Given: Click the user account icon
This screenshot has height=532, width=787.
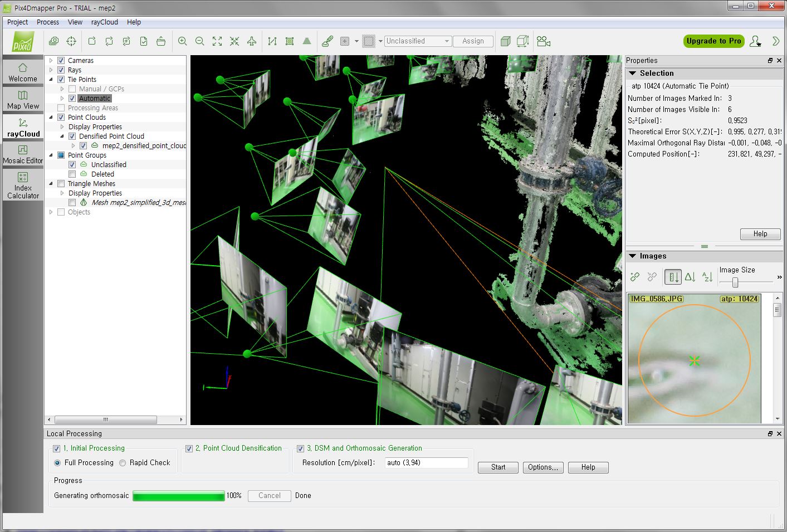Looking at the screenshot, I should click(755, 41).
